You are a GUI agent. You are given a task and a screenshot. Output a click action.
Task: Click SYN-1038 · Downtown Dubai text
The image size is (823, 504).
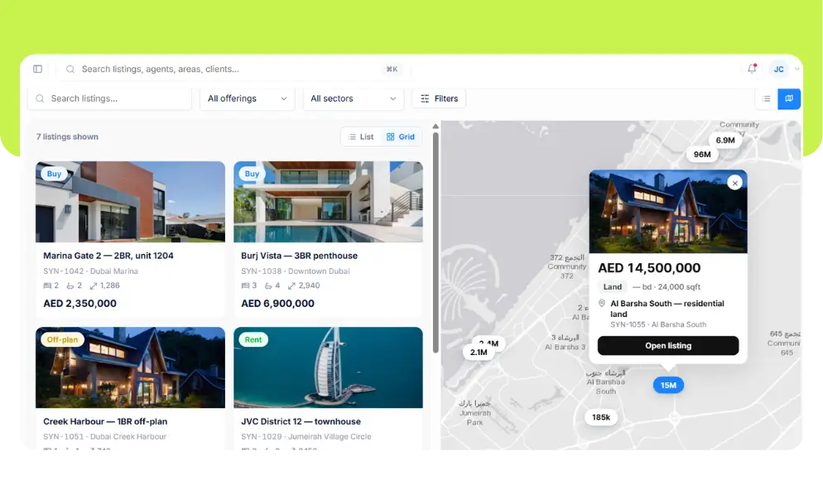tap(296, 271)
